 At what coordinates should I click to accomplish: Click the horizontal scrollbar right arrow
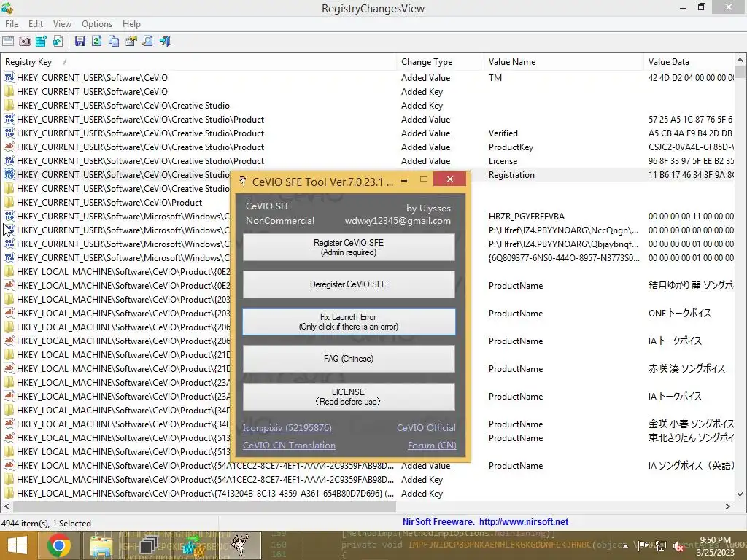click(x=727, y=506)
